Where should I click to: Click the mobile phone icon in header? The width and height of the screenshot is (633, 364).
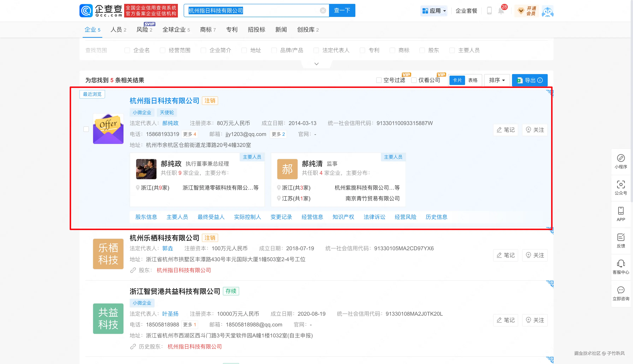click(489, 11)
